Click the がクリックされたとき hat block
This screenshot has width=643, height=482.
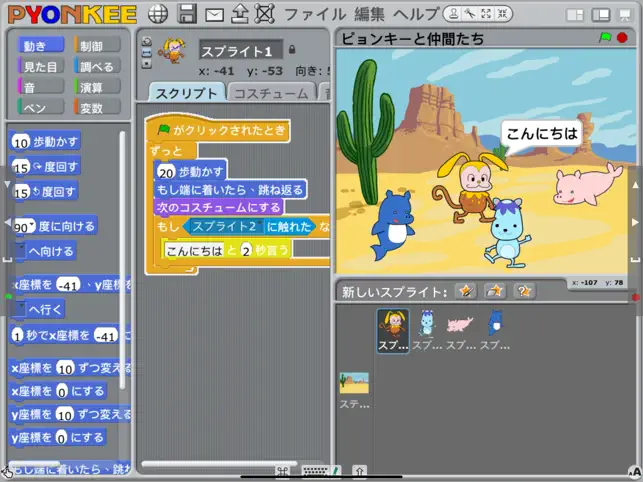pos(218,130)
